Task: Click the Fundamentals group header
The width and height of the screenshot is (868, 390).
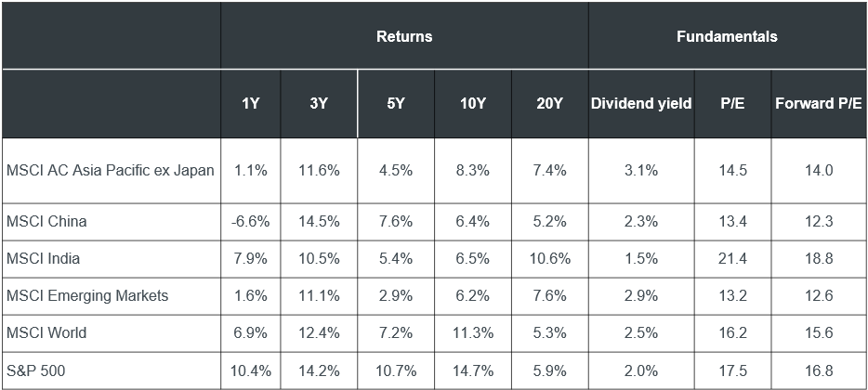Action: (x=727, y=37)
